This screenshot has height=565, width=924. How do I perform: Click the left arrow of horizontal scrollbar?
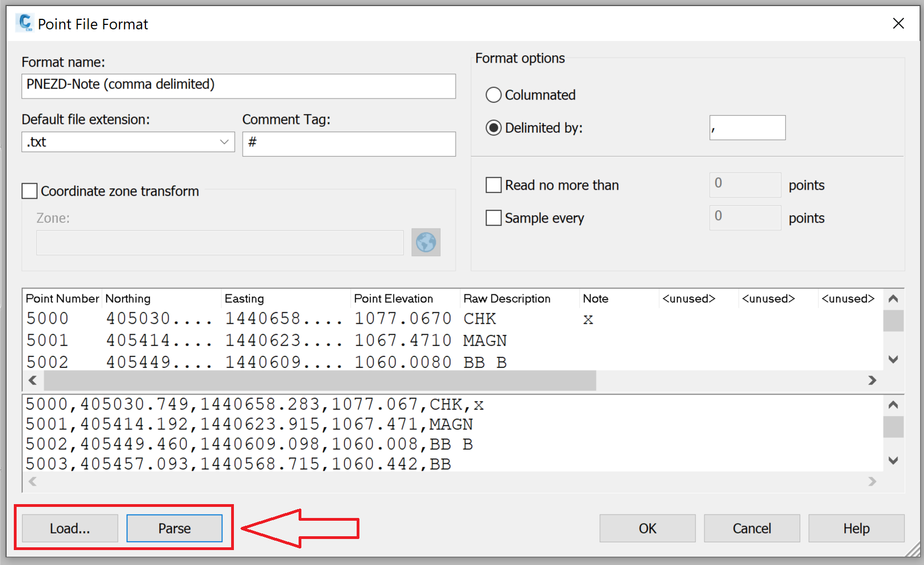point(32,380)
